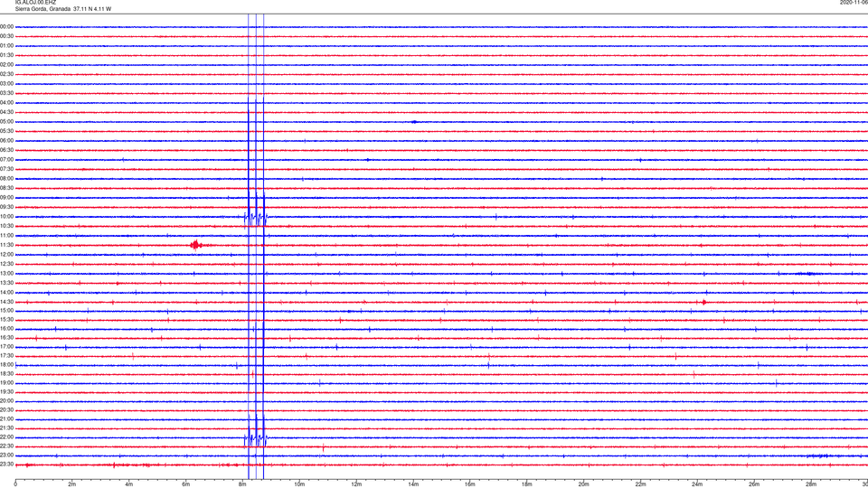Click the 4m tick label on time axis
The width and height of the screenshot is (868, 488).
tap(129, 484)
